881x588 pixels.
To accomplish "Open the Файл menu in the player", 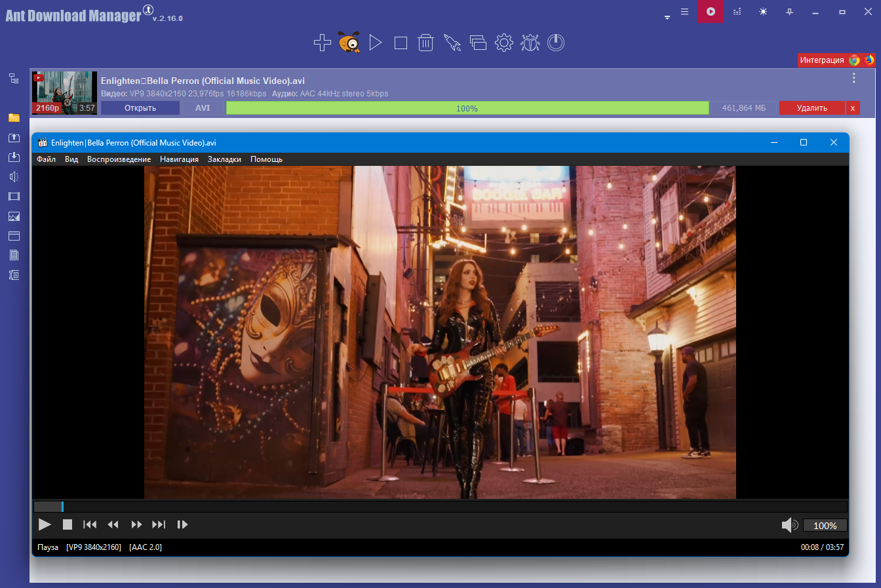I will pos(46,159).
